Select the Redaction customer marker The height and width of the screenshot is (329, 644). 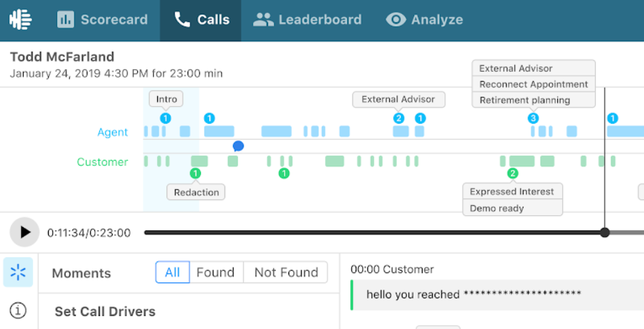[196, 173]
